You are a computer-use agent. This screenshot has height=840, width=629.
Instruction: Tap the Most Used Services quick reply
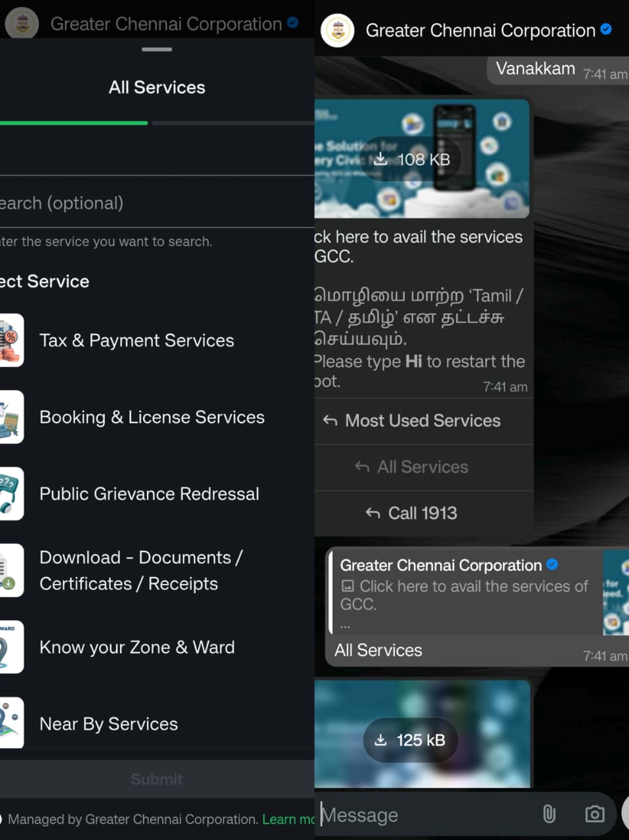click(x=424, y=421)
